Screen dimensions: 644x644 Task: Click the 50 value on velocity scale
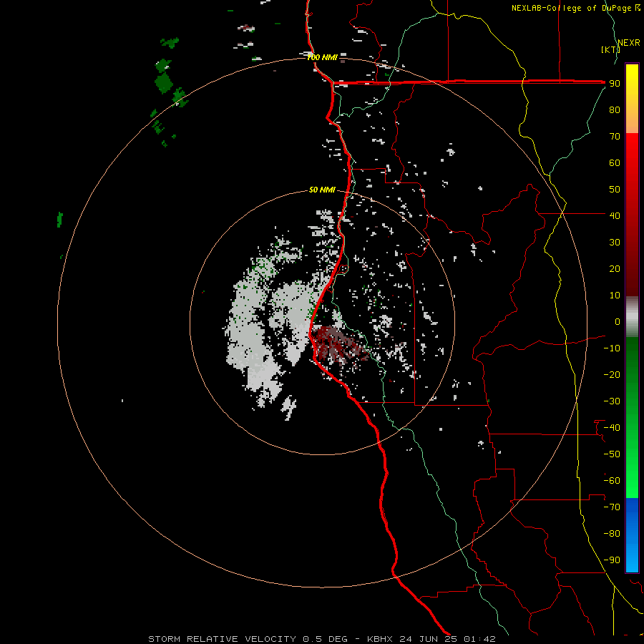[x=615, y=190]
